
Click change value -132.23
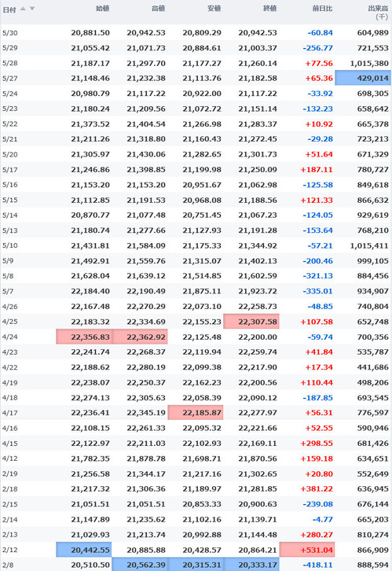point(318,109)
